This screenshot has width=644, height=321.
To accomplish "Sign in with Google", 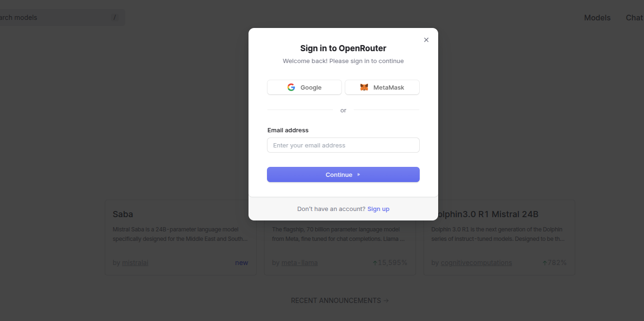I will (x=304, y=87).
